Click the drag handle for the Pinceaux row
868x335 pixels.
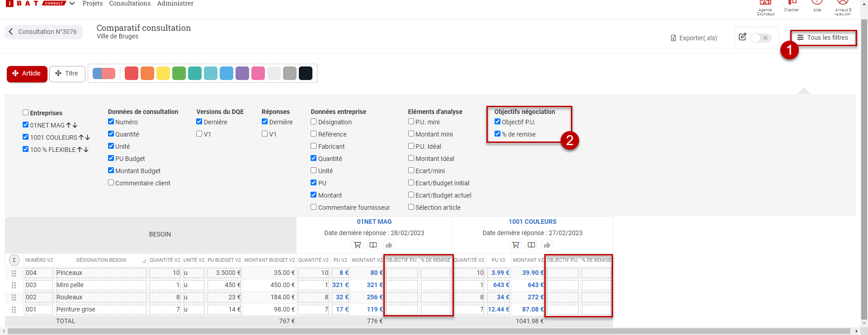[x=14, y=273]
